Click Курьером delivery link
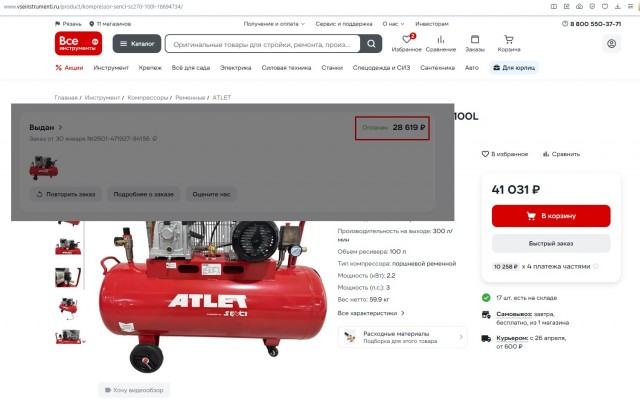The height and width of the screenshot is (408, 640). pos(512,338)
